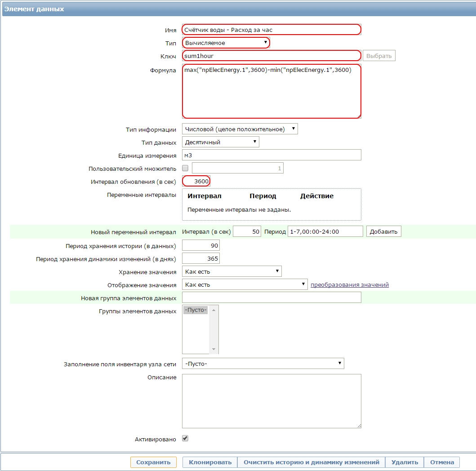Click the groups list scrollbar up arrow
The width and height of the screenshot is (476, 471).
214,310
